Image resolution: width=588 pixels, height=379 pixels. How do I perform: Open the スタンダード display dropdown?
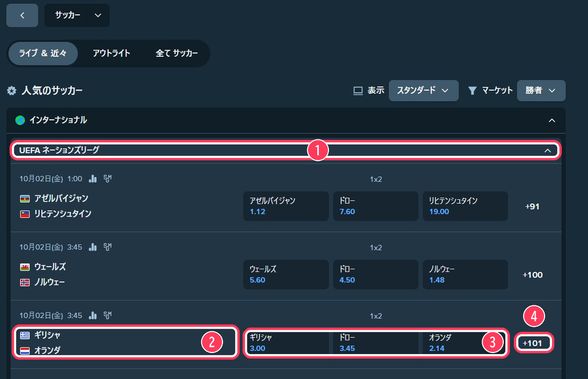[x=423, y=91]
